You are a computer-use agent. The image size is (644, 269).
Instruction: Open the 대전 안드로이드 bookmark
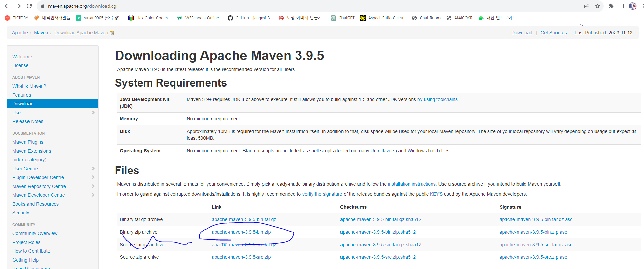pos(500,18)
